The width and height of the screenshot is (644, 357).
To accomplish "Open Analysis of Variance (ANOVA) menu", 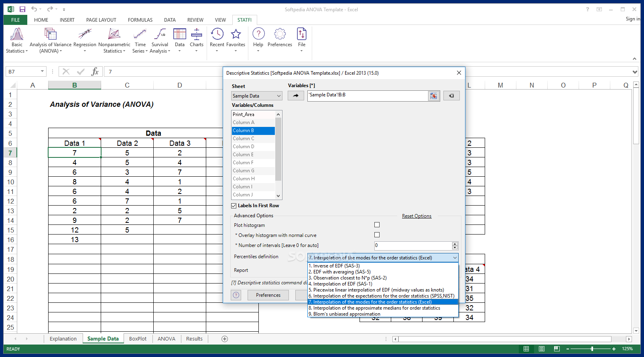I will tap(51, 40).
